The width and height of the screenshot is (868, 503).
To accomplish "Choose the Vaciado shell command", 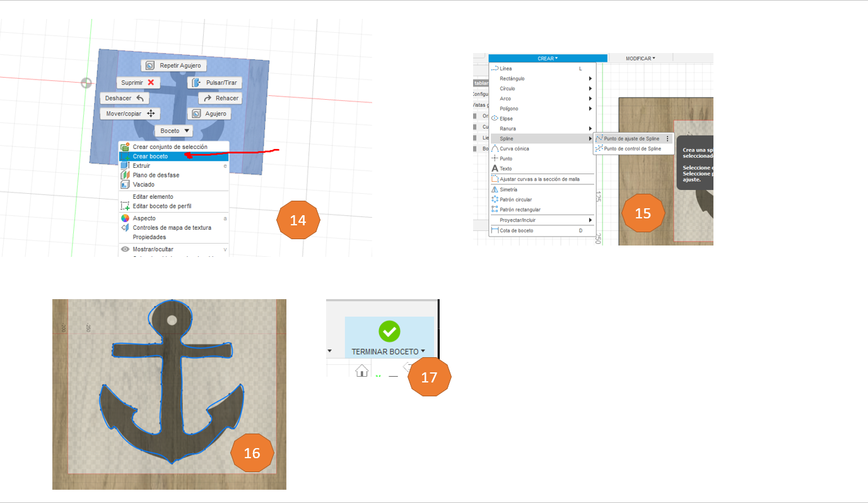I will click(x=173, y=185).
